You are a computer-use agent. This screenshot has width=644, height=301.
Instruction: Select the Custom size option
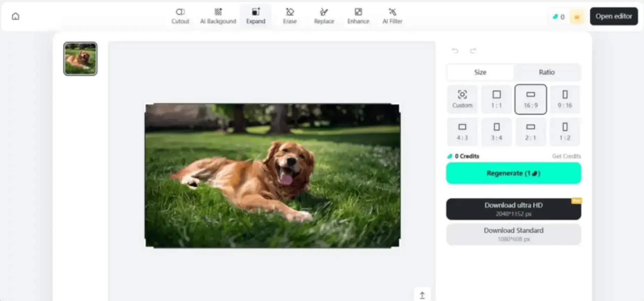click(462, 99)
